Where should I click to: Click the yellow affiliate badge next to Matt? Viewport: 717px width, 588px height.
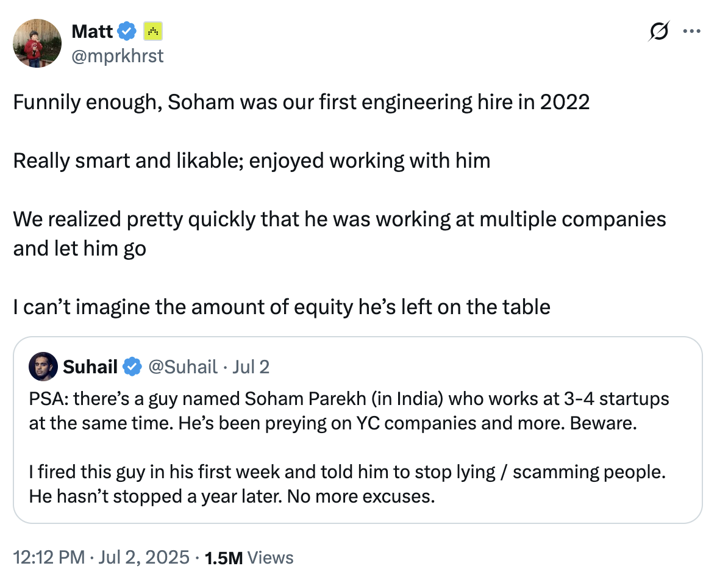coord(153,32)
